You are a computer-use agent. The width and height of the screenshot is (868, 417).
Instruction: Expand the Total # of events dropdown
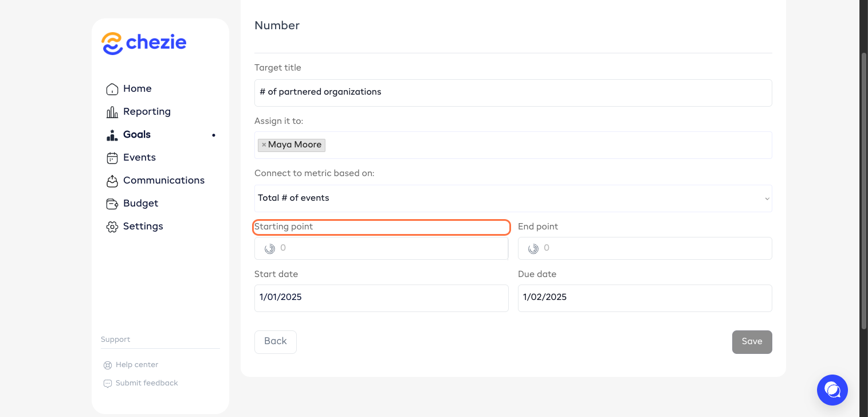click(513, 198)
